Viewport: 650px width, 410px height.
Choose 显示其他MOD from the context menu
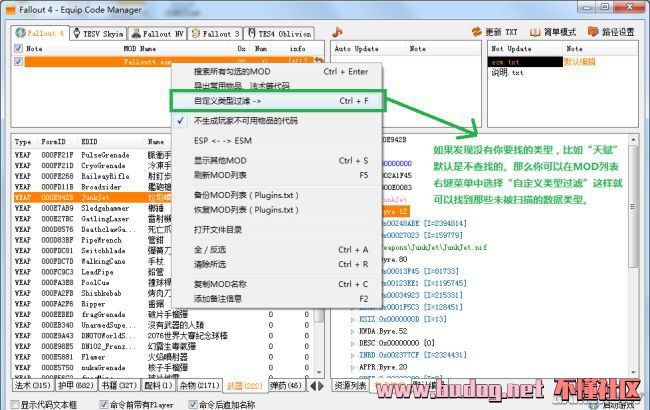[276, 160]
